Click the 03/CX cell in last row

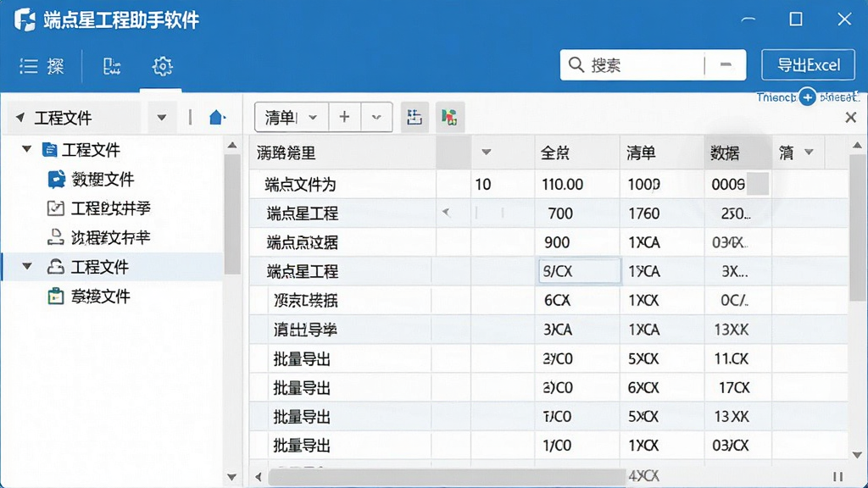(x=738, y=446)
